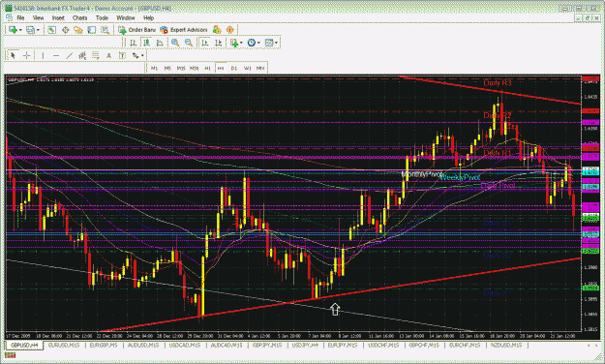Set timeframe to M30

click(194, 69)
